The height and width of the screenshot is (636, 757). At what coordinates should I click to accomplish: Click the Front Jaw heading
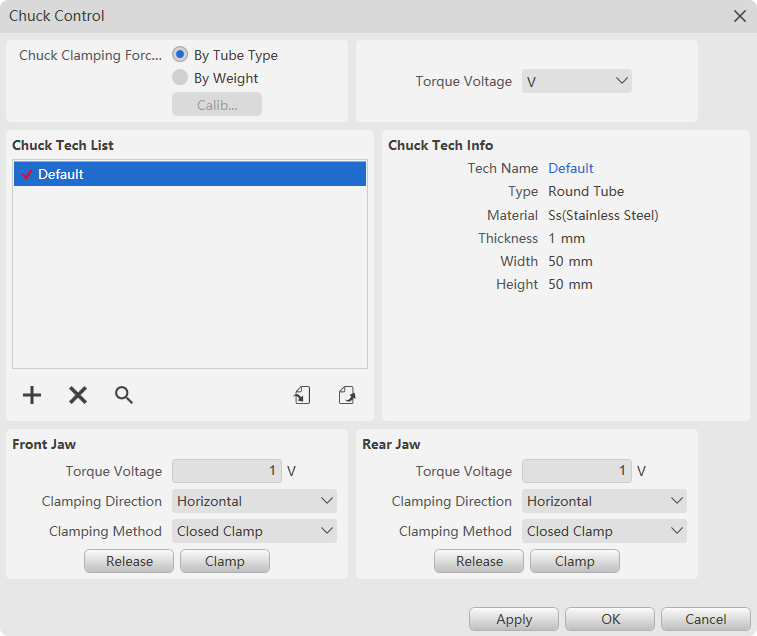(44, 444)
